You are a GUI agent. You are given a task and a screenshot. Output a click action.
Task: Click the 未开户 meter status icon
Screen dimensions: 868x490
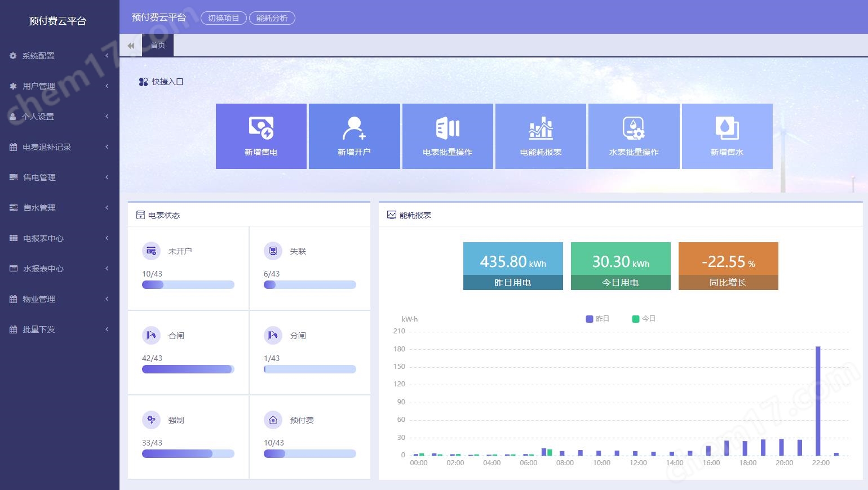coord(151,251)
